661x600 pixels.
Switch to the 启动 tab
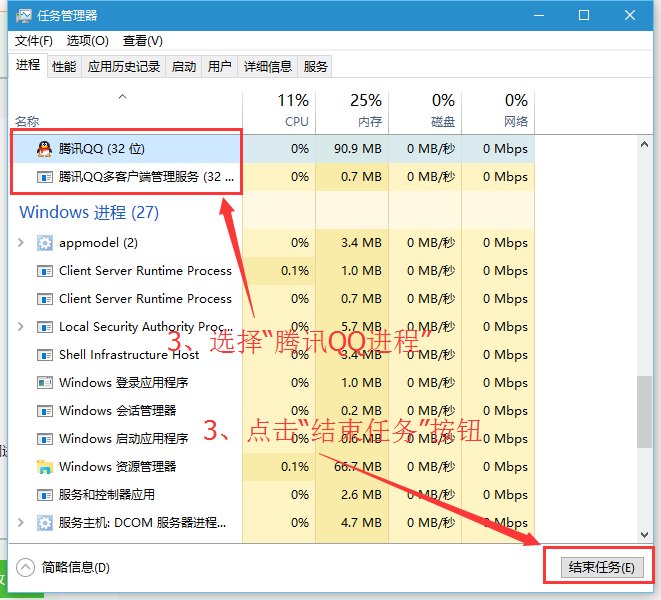tap(184, 67)
